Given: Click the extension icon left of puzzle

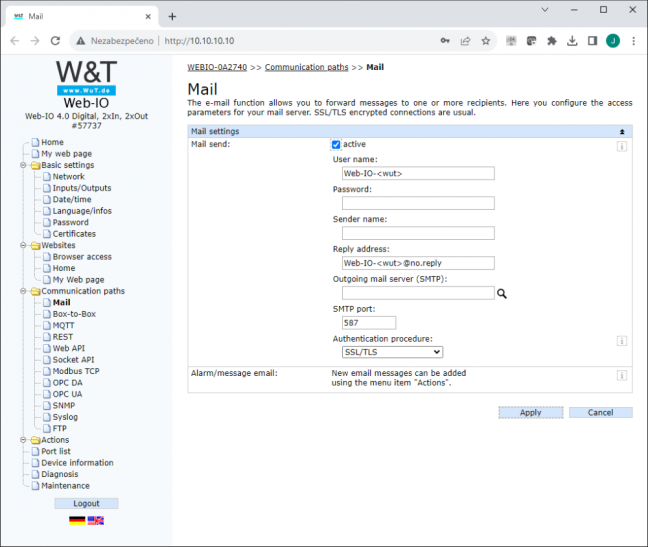Looking at the screenshot, I should pos(531,40).
